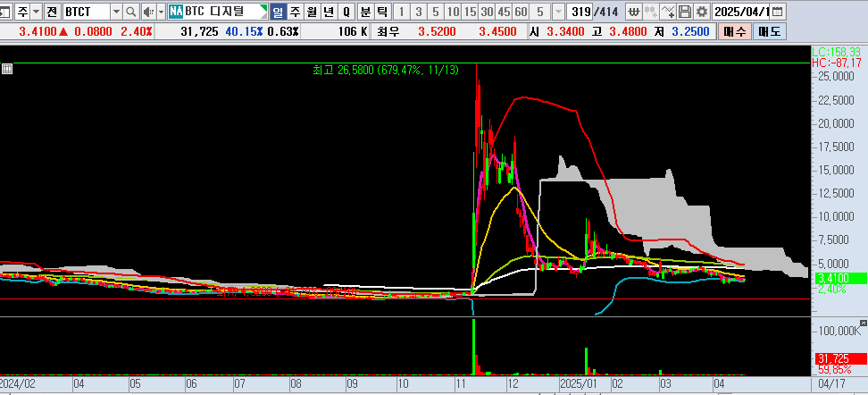Click the 최우 label
This screenshot has width=868, height=395.
(387, 31)
